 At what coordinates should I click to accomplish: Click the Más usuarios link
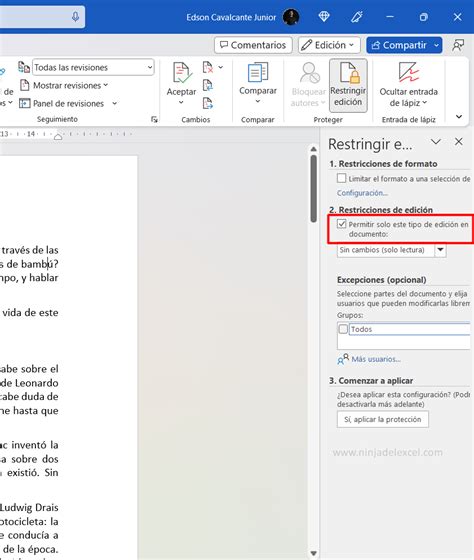tap(376, 359)
